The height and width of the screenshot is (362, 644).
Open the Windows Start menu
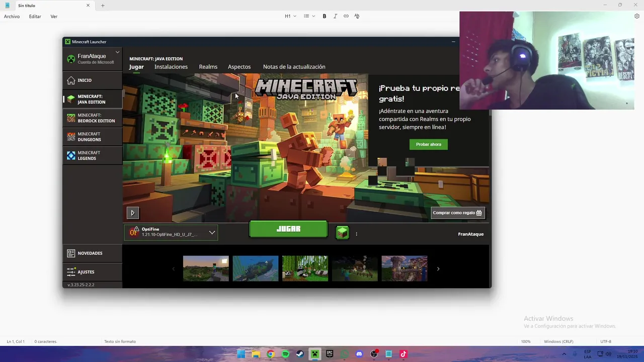[x=241, y=354]
